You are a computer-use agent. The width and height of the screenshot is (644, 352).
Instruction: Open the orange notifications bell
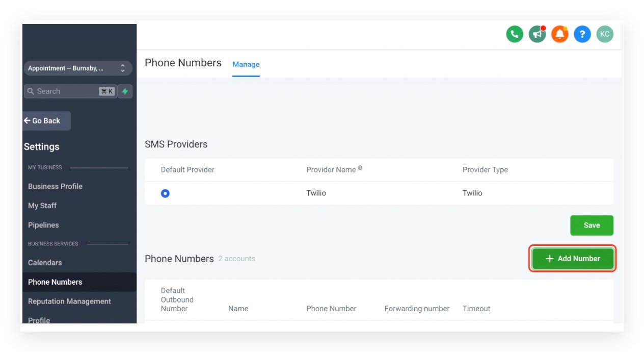[x=559, y=34]
